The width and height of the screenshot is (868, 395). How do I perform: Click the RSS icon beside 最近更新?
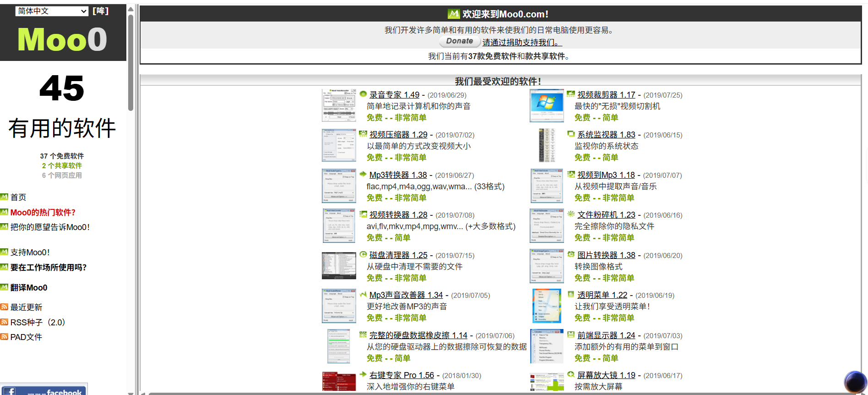[x=5, y=307]
